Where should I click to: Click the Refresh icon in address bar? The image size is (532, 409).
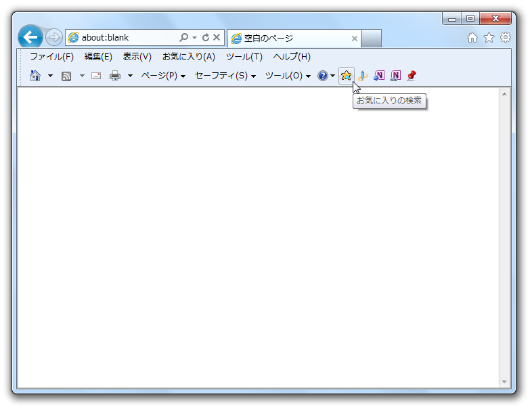click(x=206, y=37)
